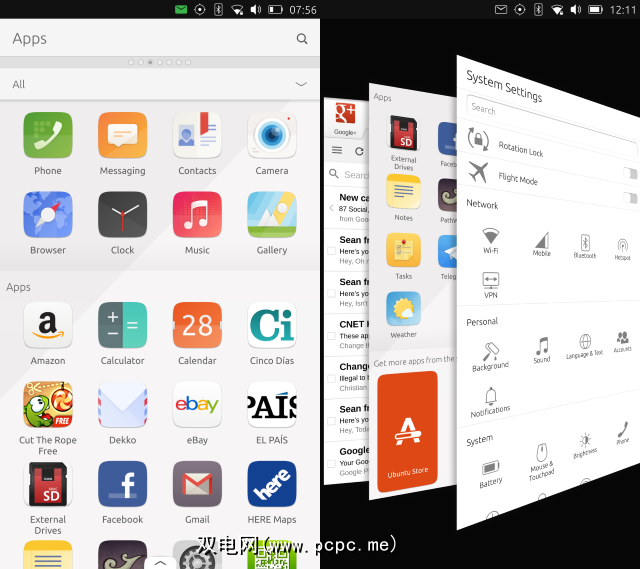
Task: Open External Drives in the left app grid
Action: [x=48, y=484]
